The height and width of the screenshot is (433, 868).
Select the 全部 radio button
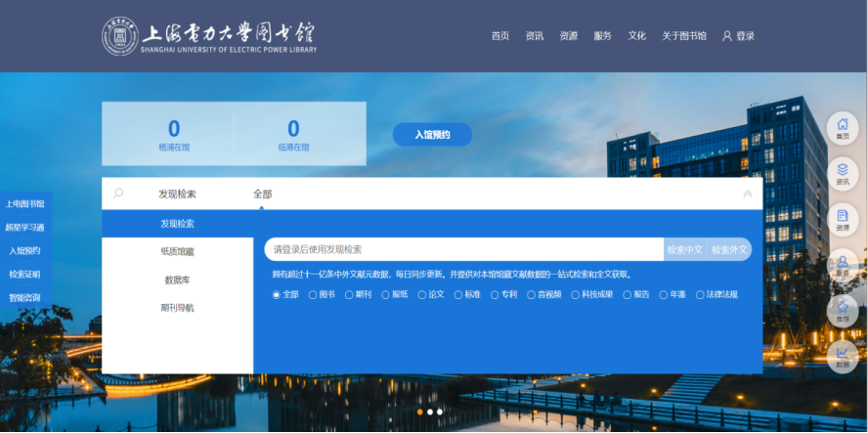277,295
